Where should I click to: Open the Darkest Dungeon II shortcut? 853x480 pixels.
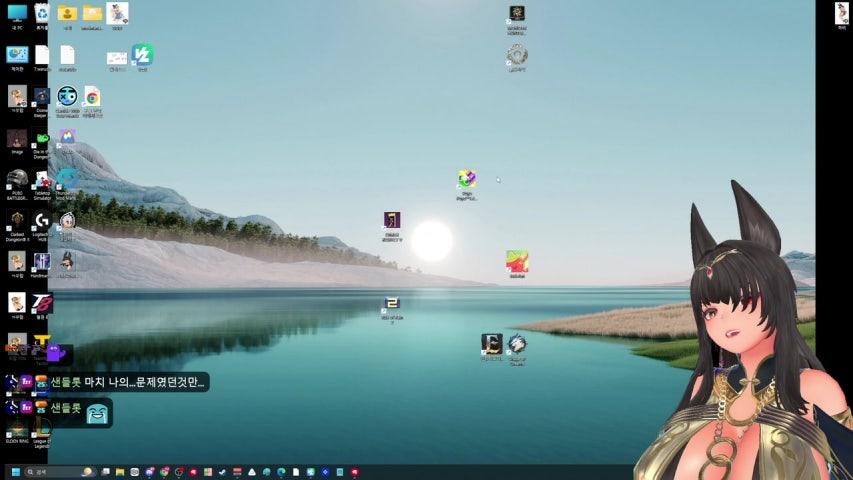pyautogui.click(x=17, y=225)
